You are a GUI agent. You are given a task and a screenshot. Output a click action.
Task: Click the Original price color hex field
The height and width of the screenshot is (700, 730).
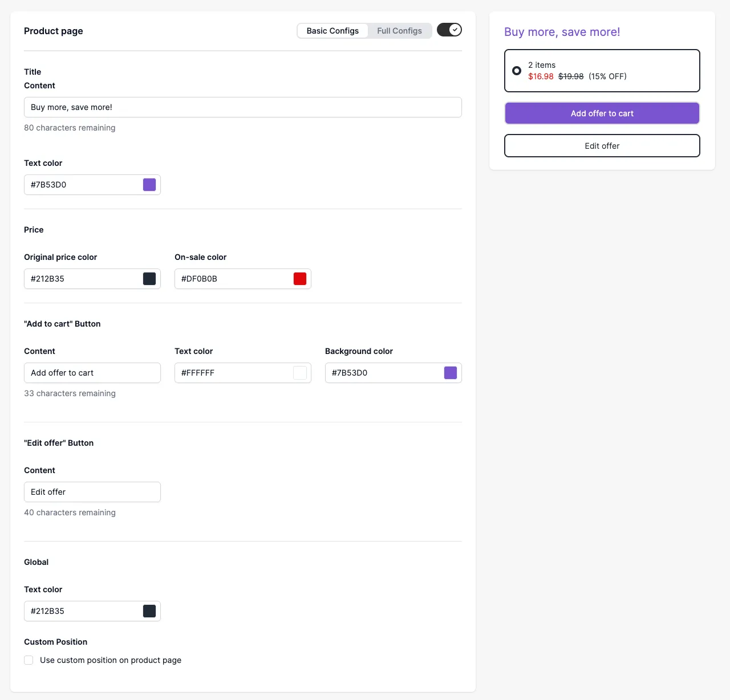83,279
